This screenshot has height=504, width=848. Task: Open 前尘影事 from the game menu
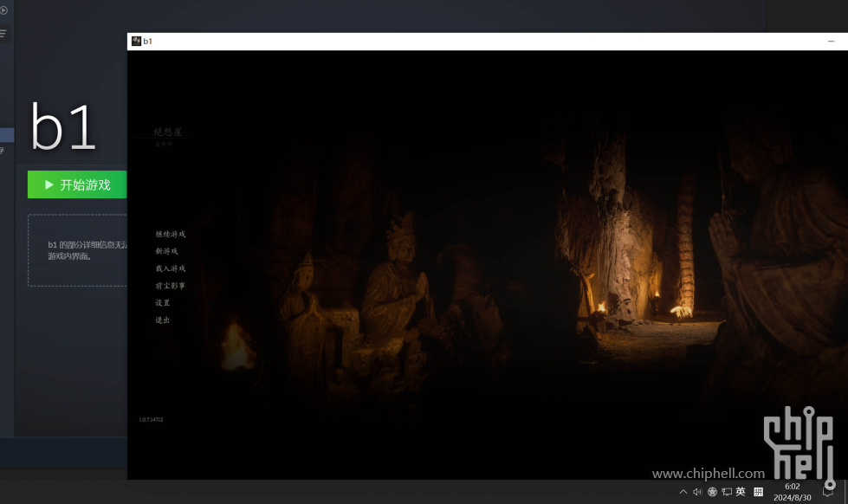point(171,286)
